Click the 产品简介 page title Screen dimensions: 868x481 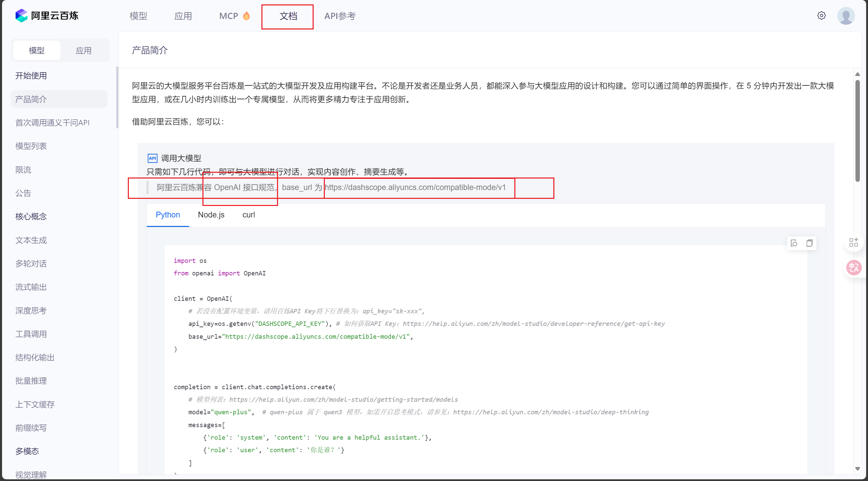point(150,50)
